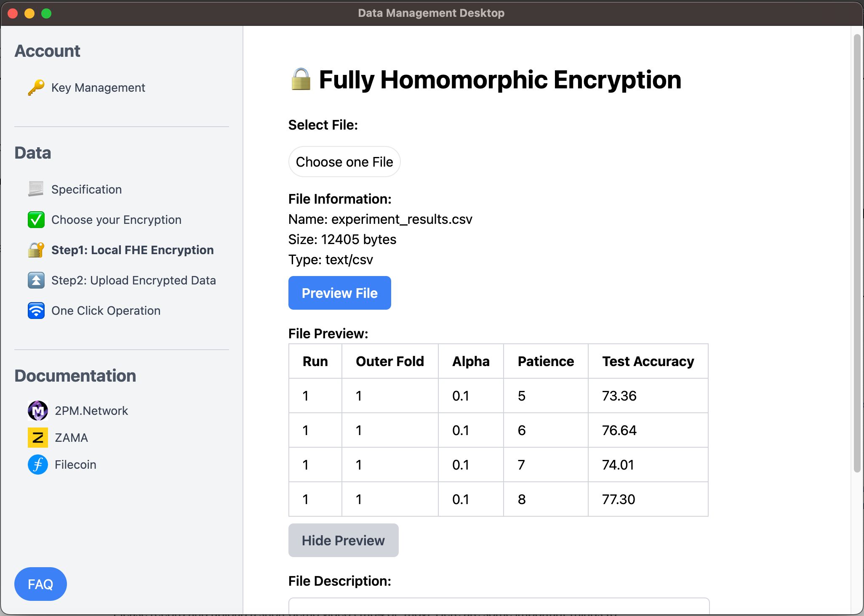This screenshot has height=616, width=864.
Task: Open the Specification menu item
Action: pyautogui.click(x=87, y=189)
